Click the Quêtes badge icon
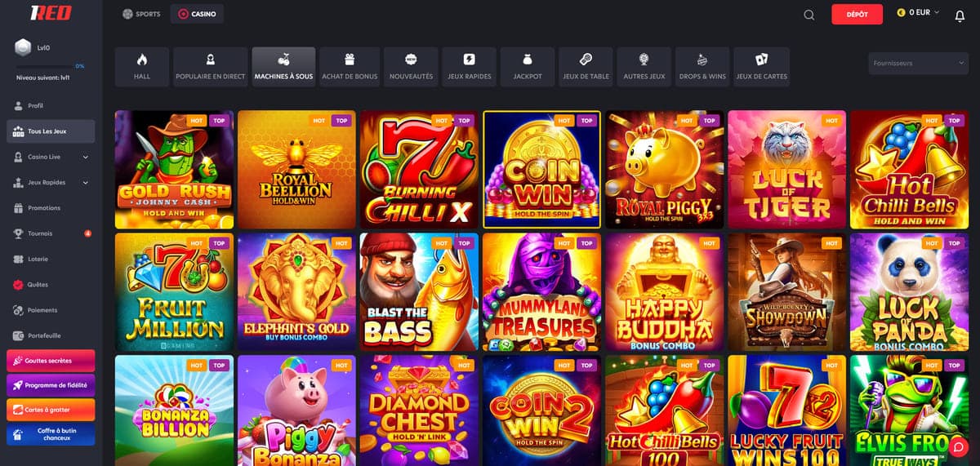Image resolution: width=980 pixels, height=466 pixels. 19,285
